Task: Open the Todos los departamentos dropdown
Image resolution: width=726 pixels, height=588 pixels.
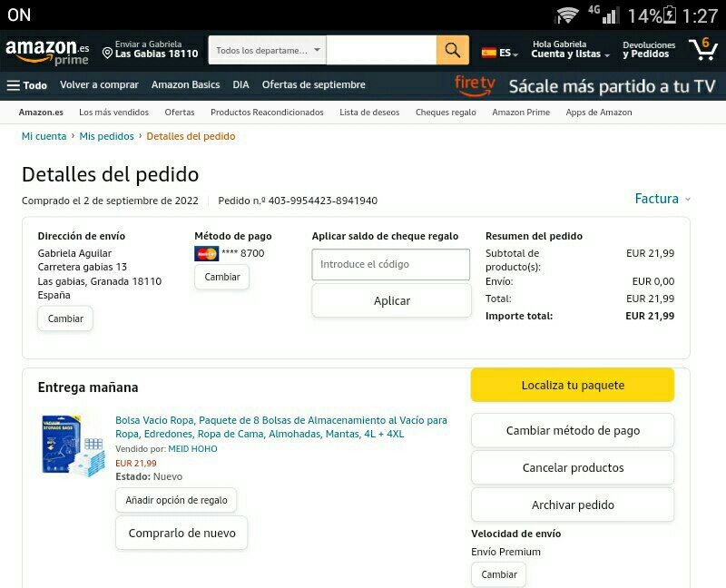Action: point(268,50)
